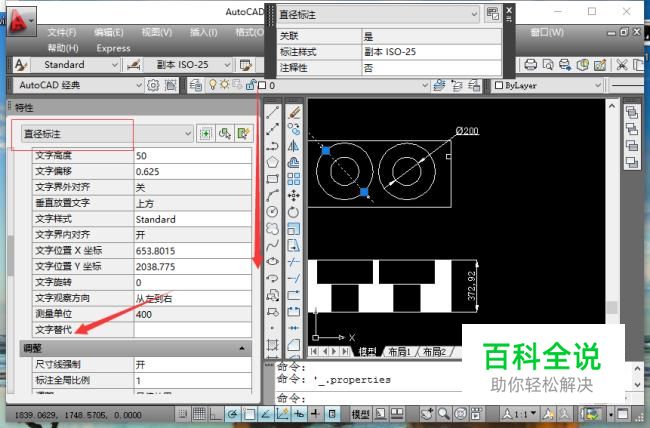
Task: Toggle Grid display in status bar
Action: (x=199, y=413)
